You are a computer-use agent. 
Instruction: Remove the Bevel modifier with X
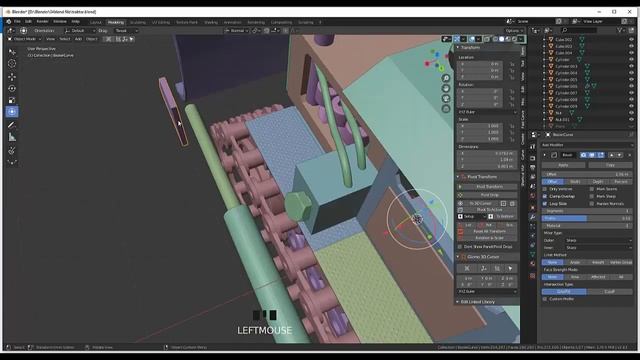click(x=629, y=155)
